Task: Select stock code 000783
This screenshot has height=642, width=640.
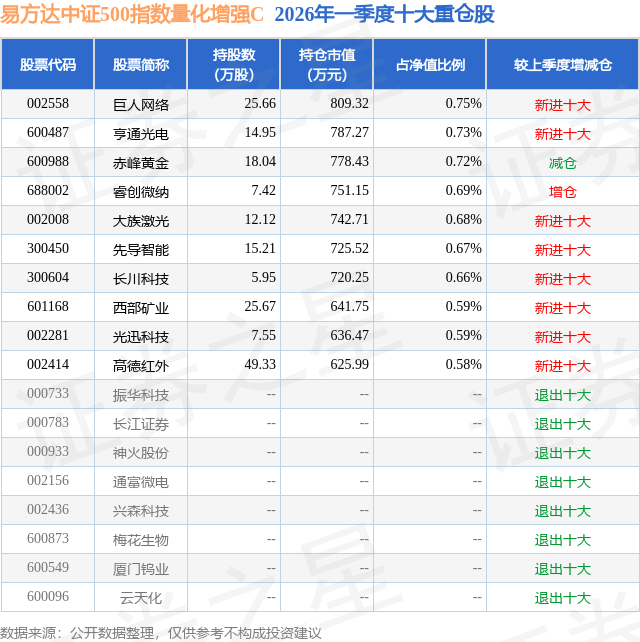Action: coord(48,423)
